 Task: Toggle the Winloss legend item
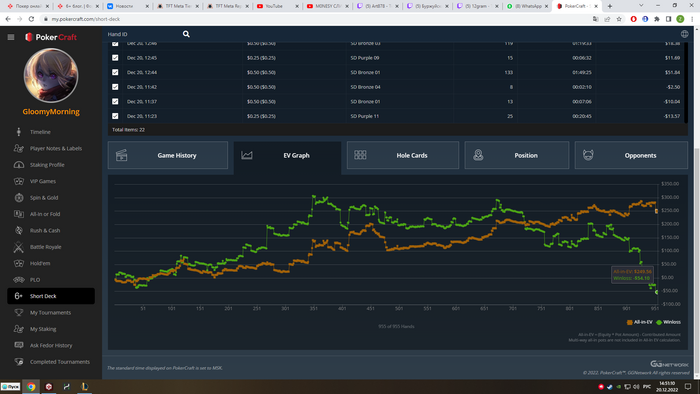tap(668, 322)
